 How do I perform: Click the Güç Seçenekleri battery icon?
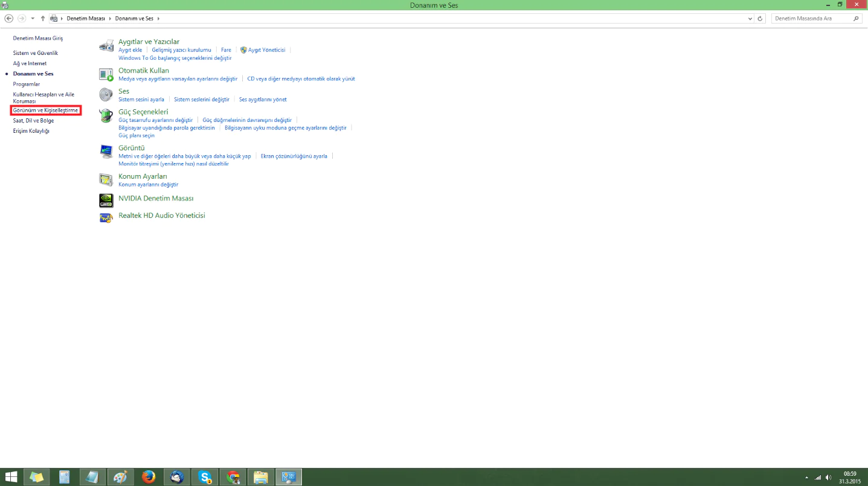[106, 115]
